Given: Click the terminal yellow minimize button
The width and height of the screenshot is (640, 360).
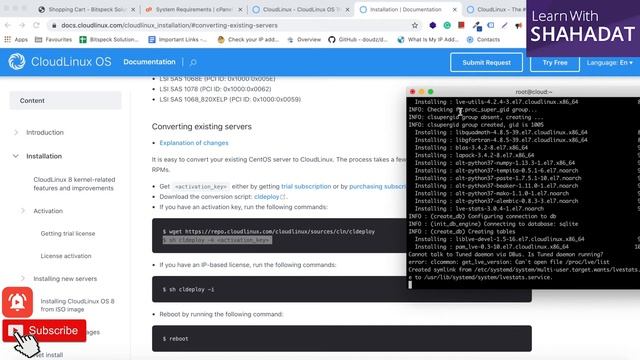Looking at the screenshot, I should pos(421,92).
